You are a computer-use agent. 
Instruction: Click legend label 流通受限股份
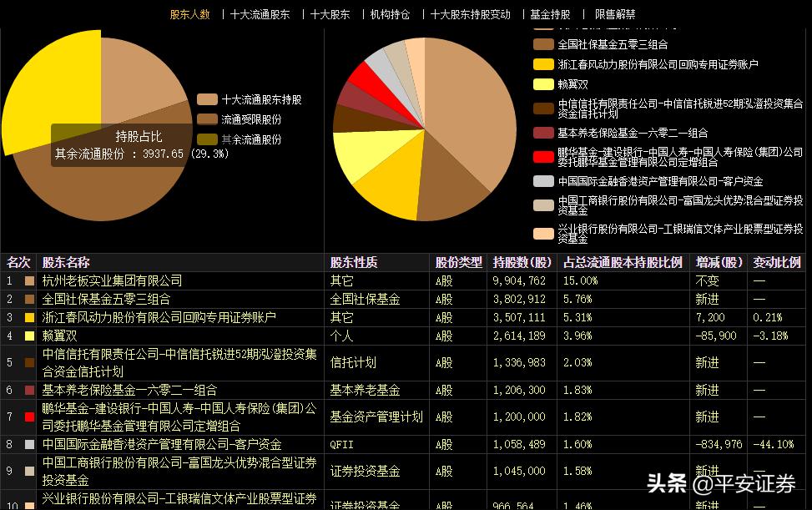251,119
